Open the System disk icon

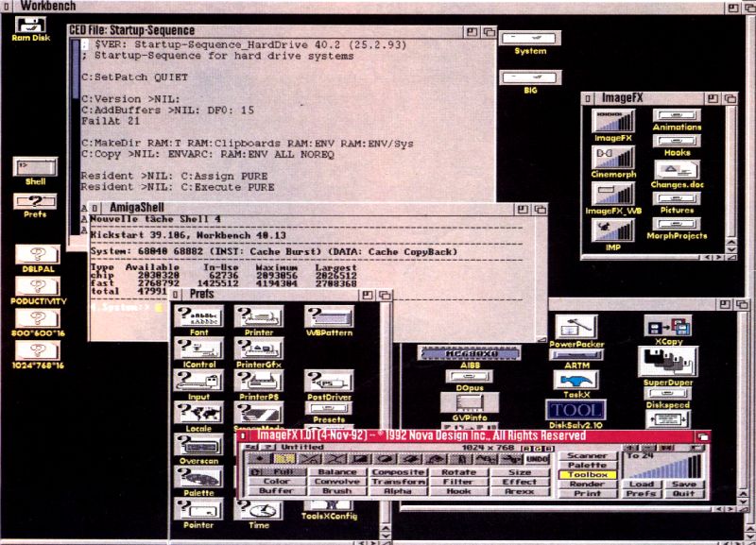point(530,38)
